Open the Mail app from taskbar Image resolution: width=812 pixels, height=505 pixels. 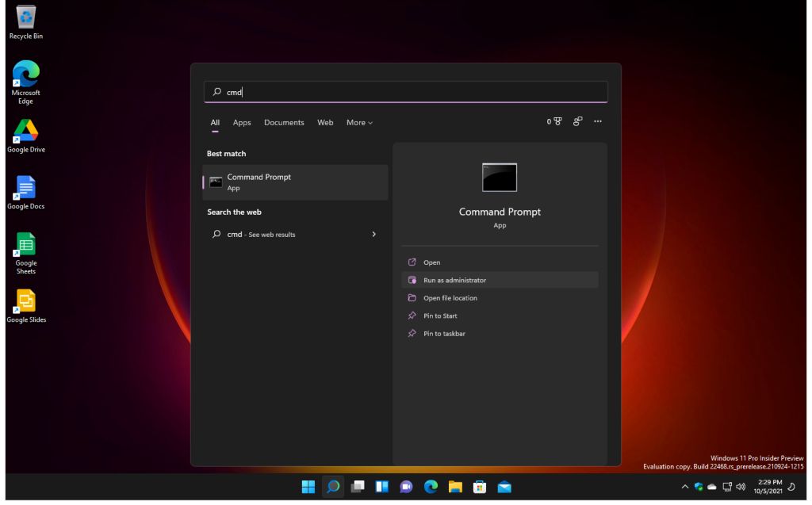tap(504, 488)
